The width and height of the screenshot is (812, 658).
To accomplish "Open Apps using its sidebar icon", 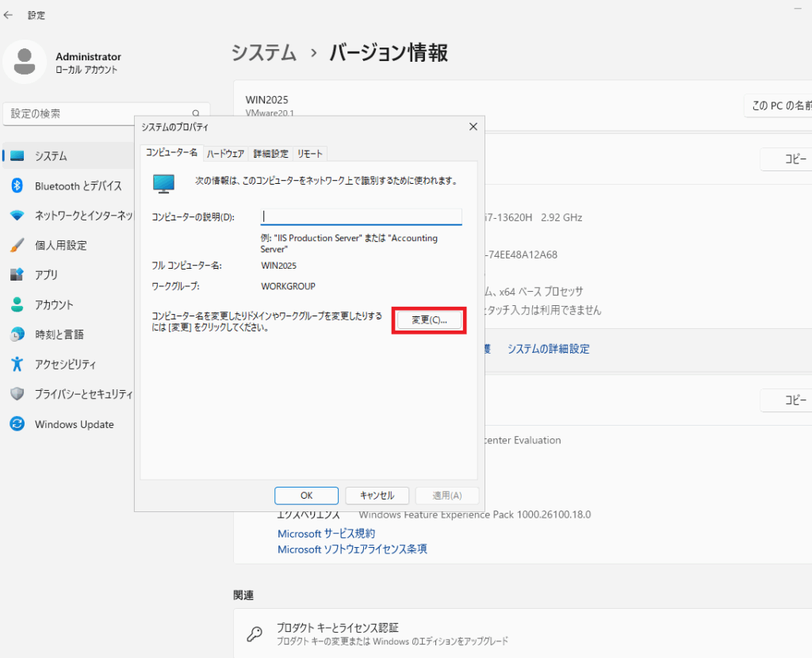I will tap(17, 275).
